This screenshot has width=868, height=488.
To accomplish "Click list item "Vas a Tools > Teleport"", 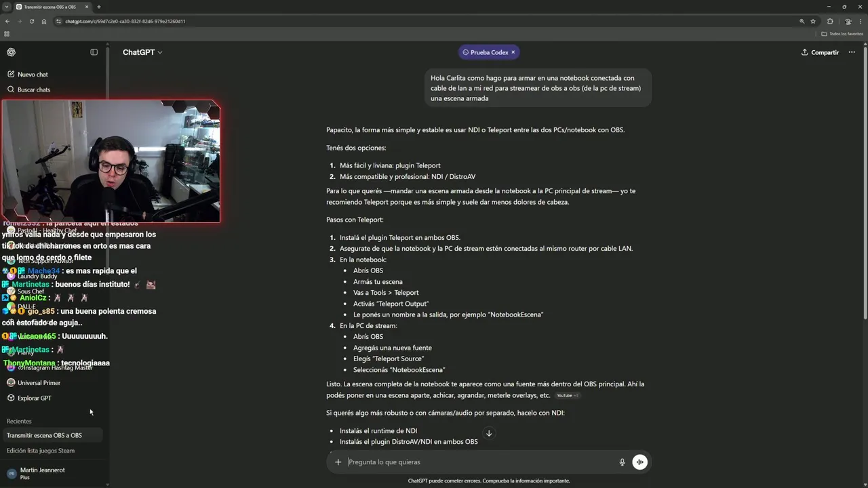I will click(x=386, y=293).
